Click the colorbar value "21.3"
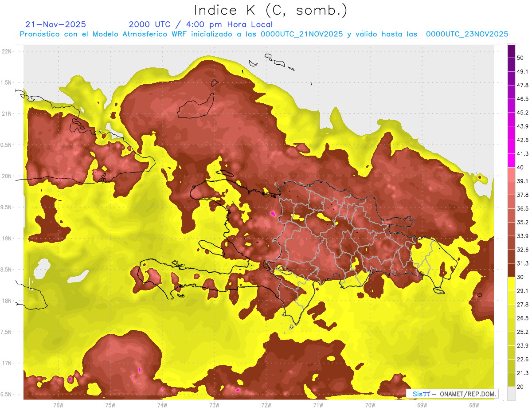532x411 pixels. click(x=523, y=373)
